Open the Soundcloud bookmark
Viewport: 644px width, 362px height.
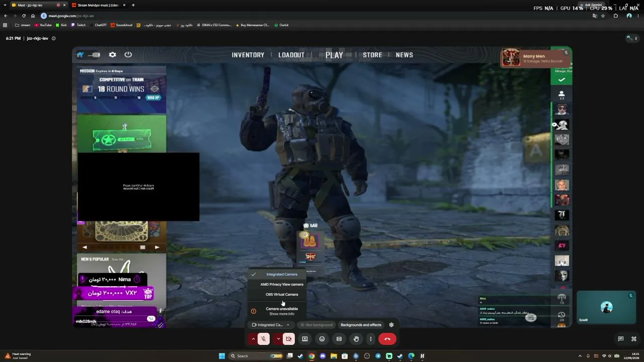pos(121,25)
